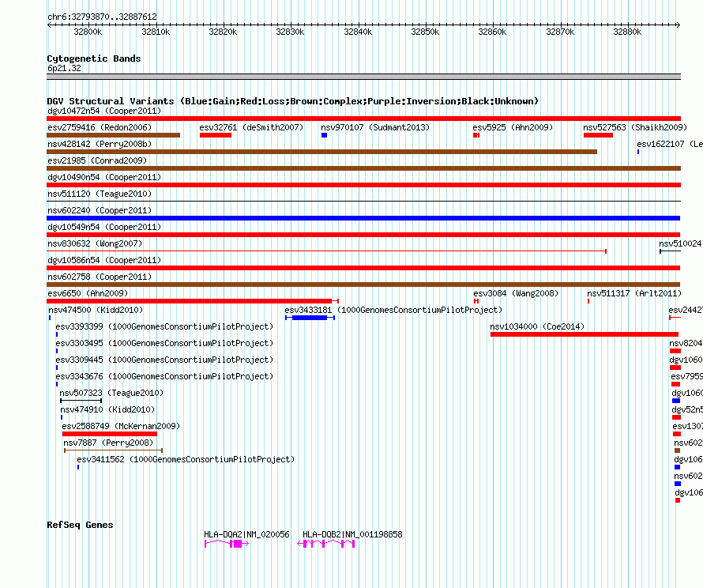This screenshot has width=703, height=588.
Task: Select the esv2759416 (Redon2006) brown bar
Action: pos(114,135)
